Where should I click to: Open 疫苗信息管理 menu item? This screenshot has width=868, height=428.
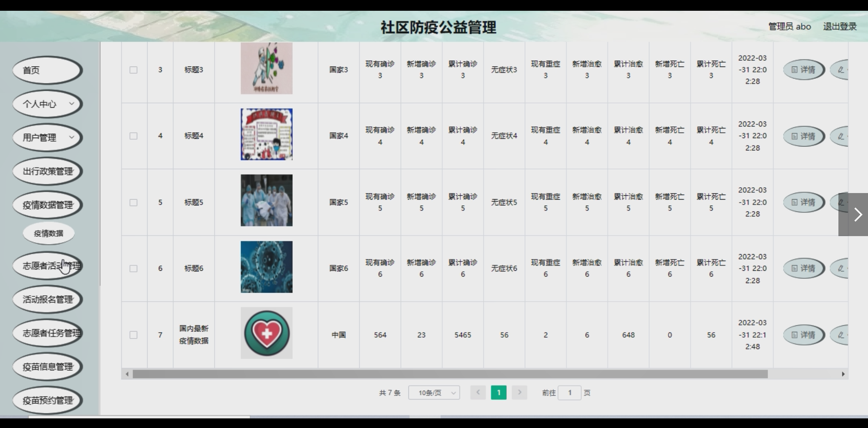point(48,367)
